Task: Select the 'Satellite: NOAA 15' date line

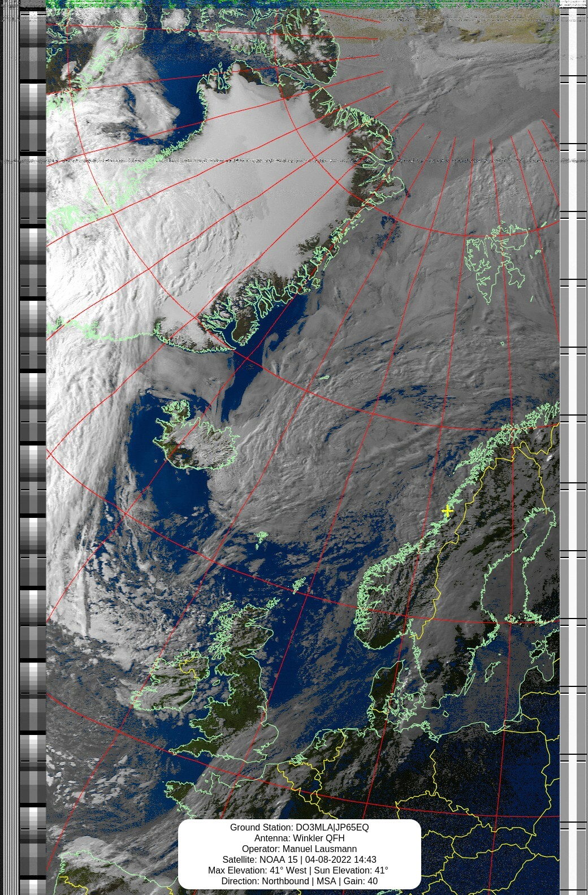Action: [299, 859]
